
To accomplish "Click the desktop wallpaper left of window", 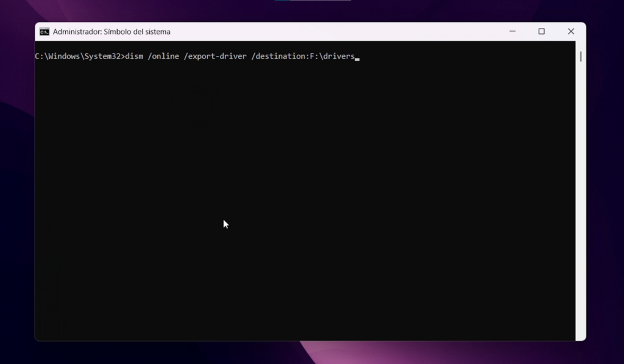I will tap(17, 183).
